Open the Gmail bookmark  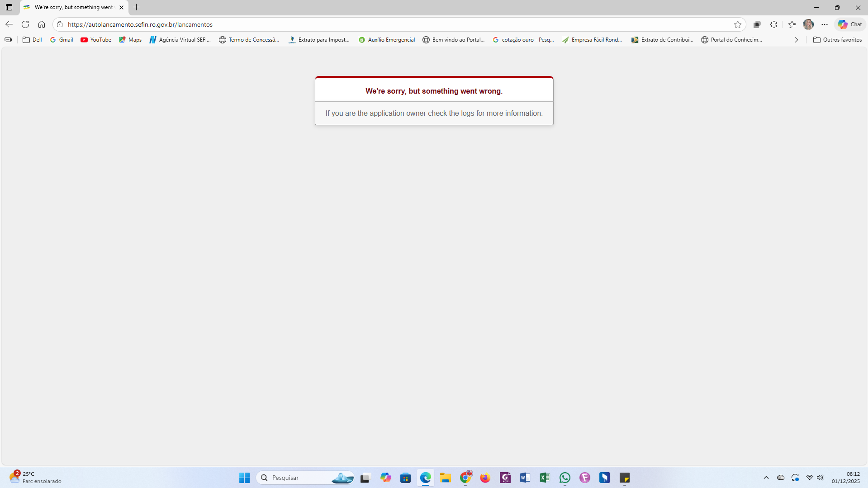pos(62,40)
